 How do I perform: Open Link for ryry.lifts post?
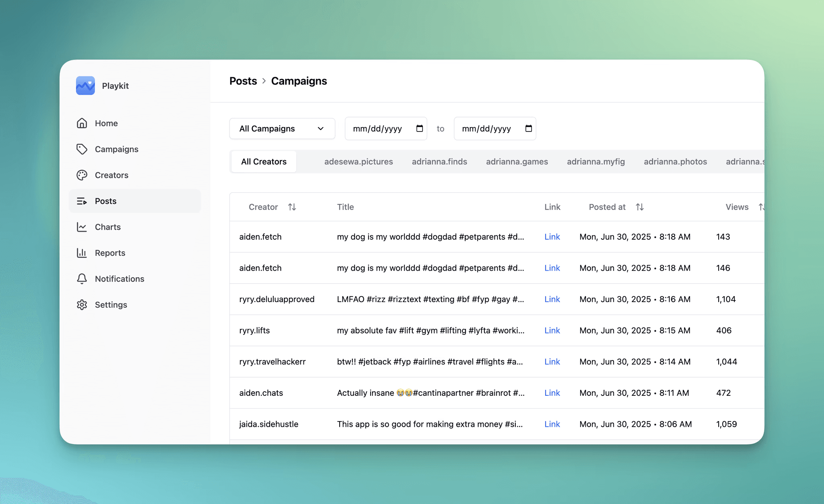pyautogui.click(x=552, y=330)
